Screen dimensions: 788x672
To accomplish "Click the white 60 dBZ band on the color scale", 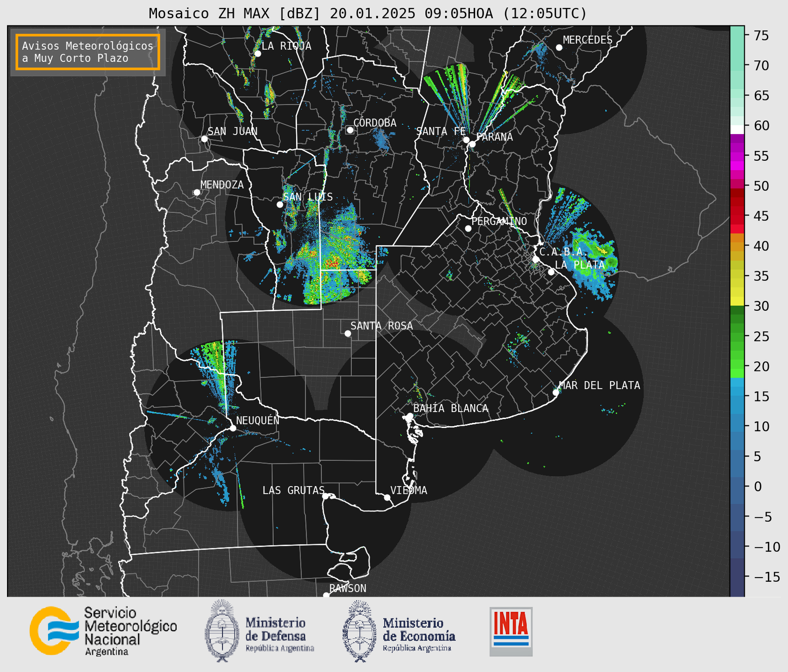I will coord(737,129).
